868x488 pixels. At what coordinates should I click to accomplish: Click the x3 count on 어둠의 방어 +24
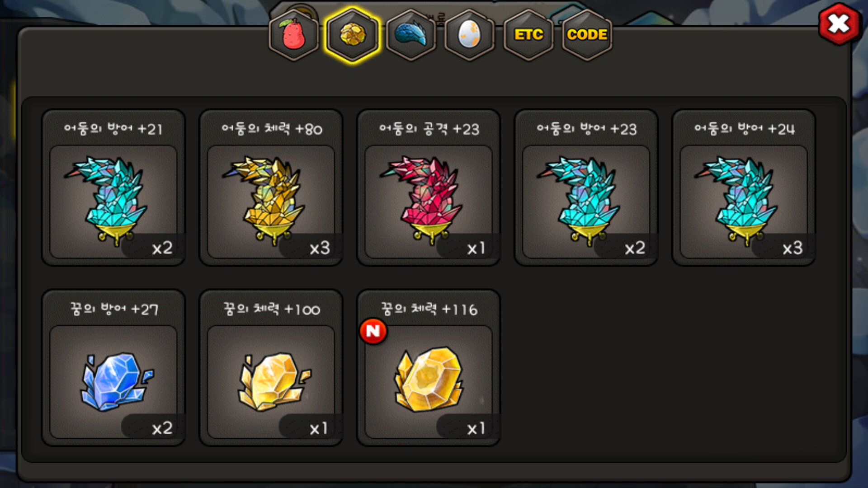(793, 248)
